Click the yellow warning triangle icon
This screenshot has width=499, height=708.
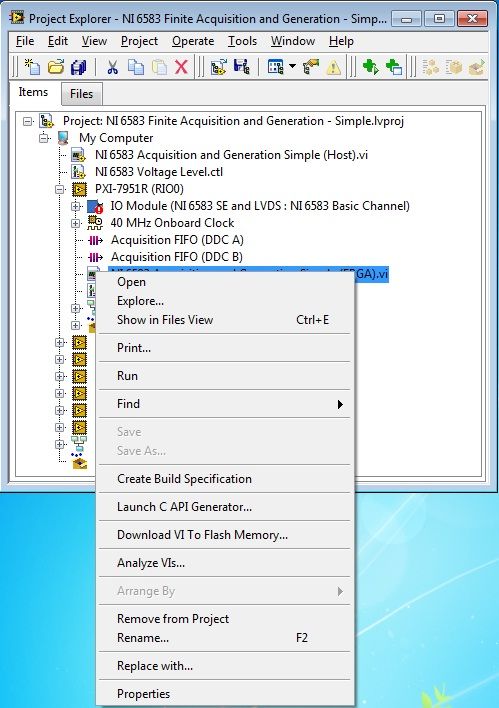click(333, 67)
